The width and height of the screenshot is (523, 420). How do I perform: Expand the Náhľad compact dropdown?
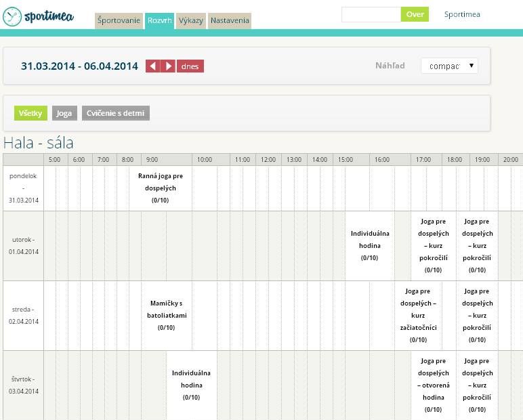[449, 66]
